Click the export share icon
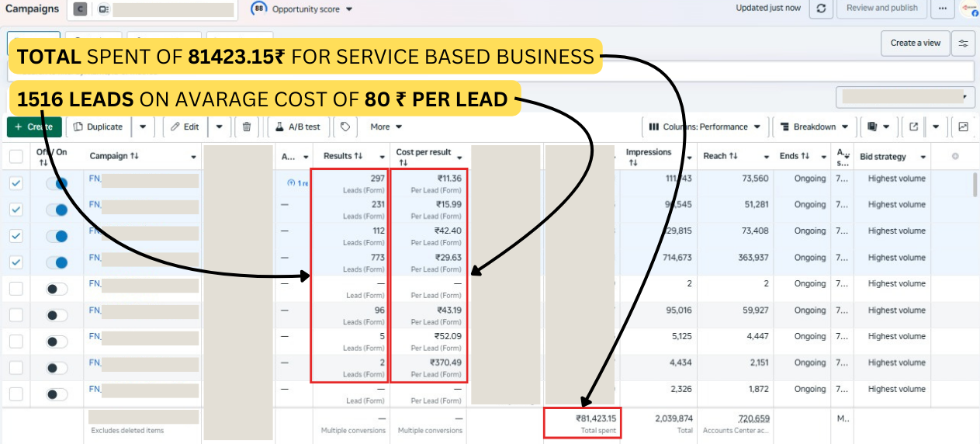The height and width of the screenshot is (444, 980). point(913,127)
